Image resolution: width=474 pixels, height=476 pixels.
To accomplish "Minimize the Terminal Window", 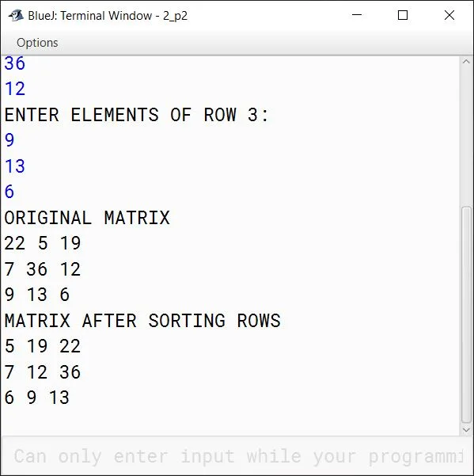I will coord(357,15).
